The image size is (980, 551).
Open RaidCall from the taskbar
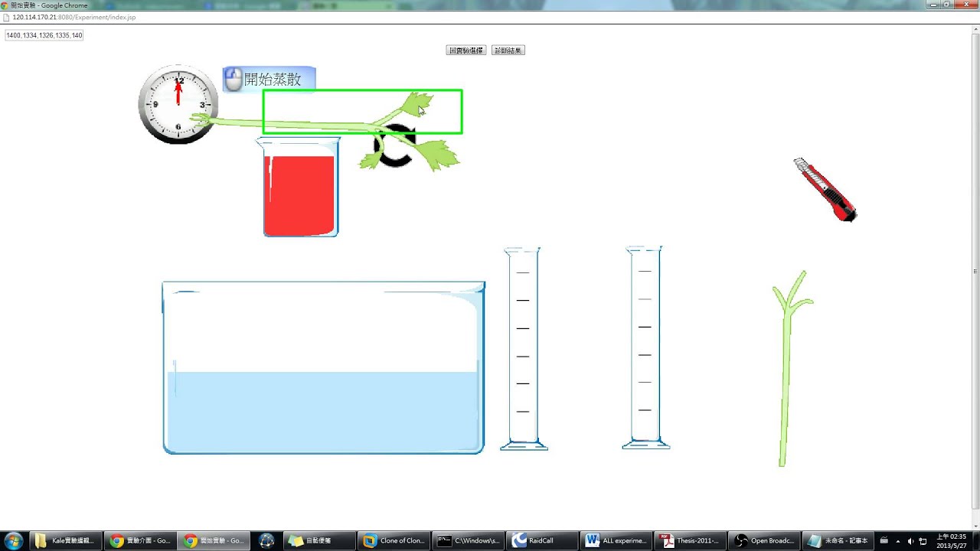(x=543, y=541)
